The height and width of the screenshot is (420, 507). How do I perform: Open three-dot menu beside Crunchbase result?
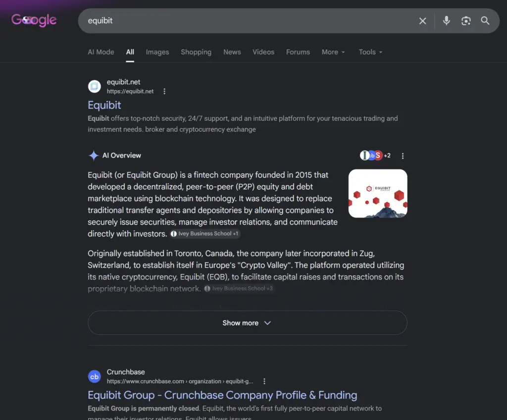pyautogui.click(x=264, y=381)
